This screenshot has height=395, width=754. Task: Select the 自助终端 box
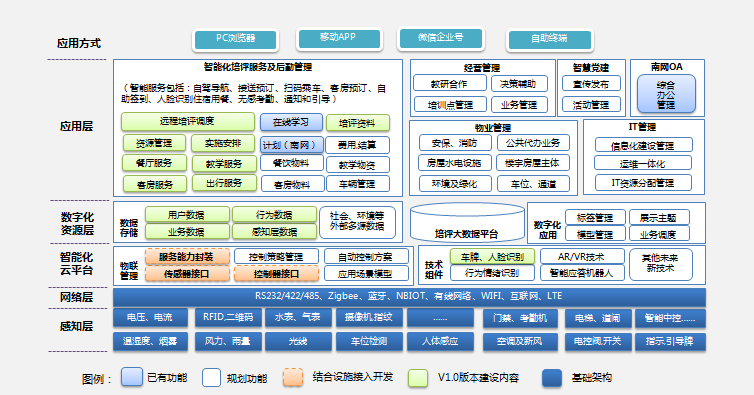(x=550, y=40)
